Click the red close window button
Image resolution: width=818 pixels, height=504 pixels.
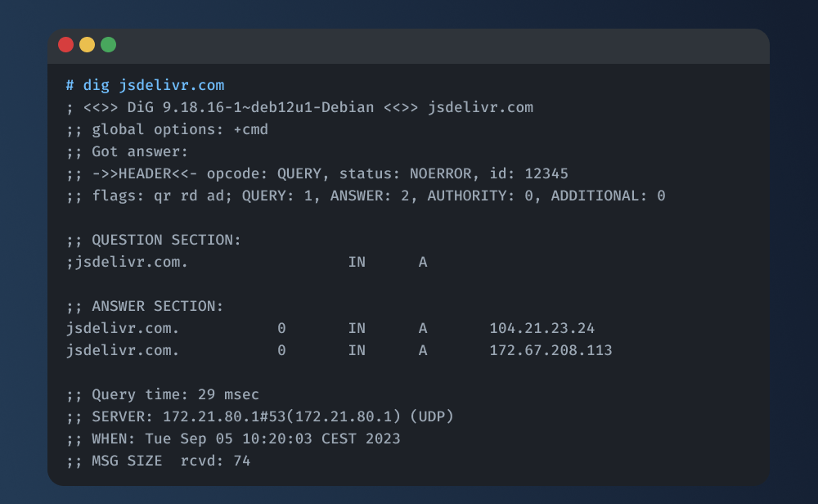pyautogui.click(x=65, y=45)
